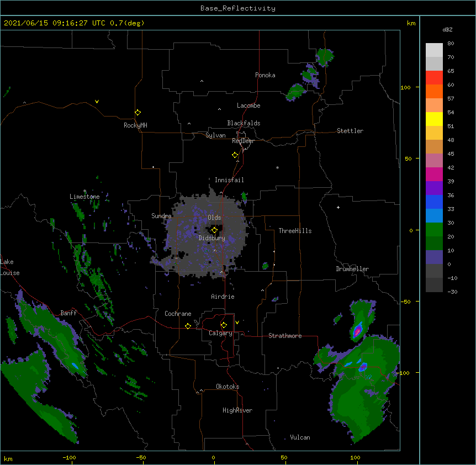Click the -30 value on dBZ scale
This screenshot has height=465, width=476.
(452, 292)
